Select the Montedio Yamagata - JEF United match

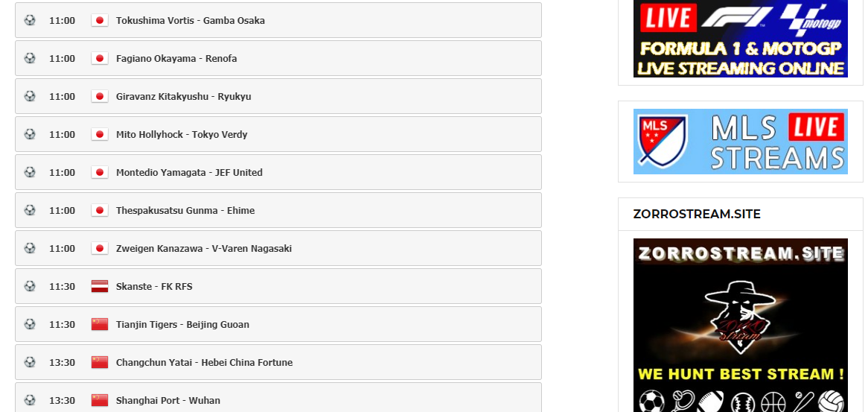[x=278, y=172]
